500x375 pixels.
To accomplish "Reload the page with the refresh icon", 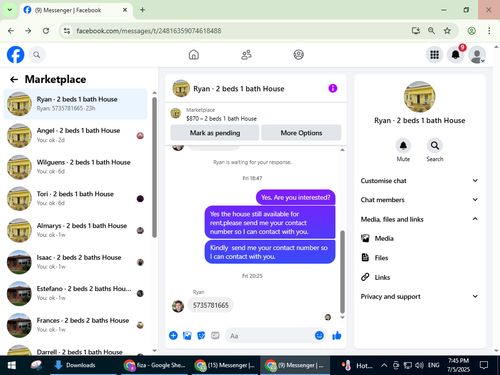I will click(x=46, y=31).
